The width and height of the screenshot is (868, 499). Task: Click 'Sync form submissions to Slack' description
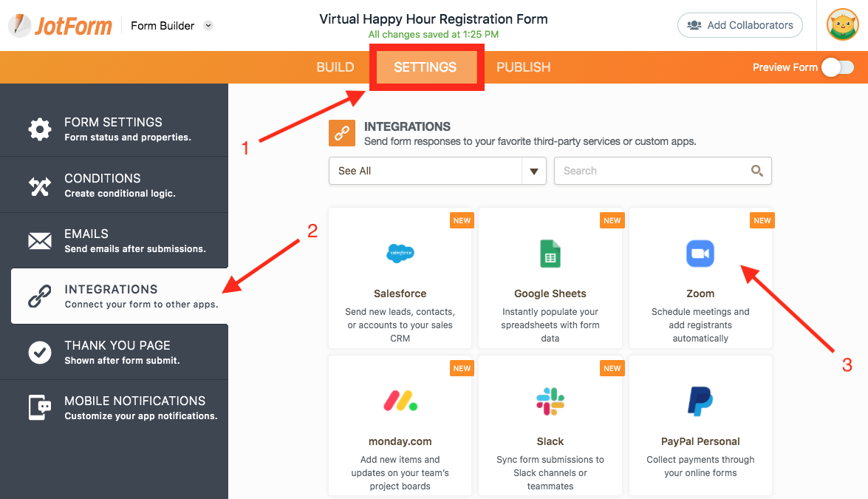click(550, 473)
